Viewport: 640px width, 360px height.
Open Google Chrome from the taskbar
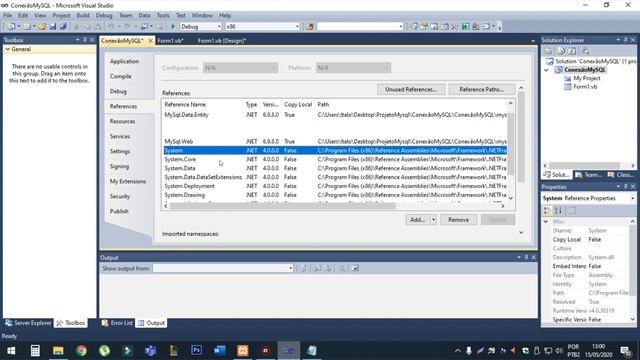click(81, 351)
